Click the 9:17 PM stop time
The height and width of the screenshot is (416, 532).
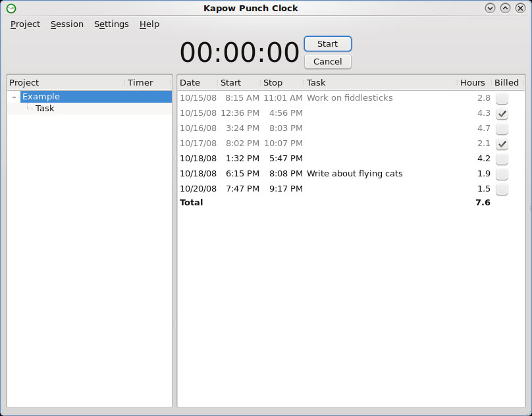[x=286, y=188]
